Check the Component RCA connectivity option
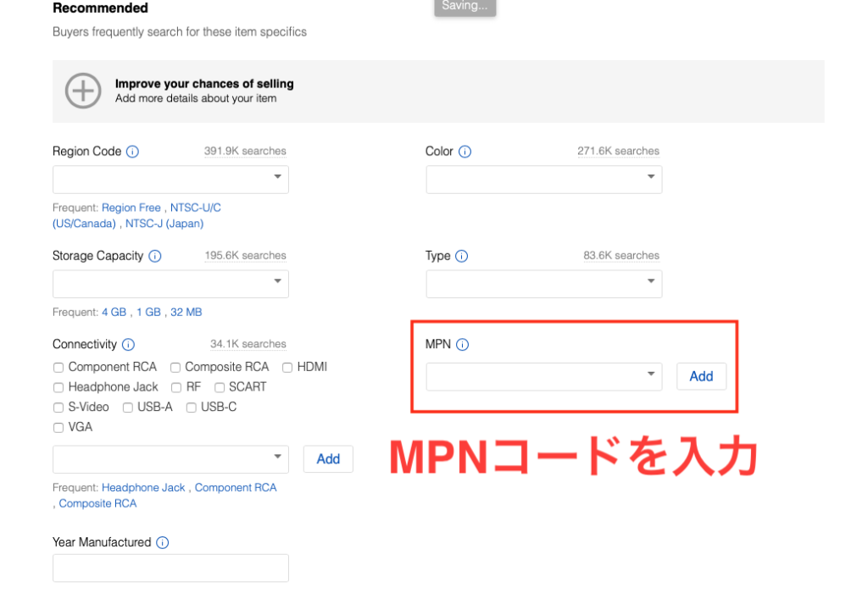This screenshot has width=868, height=599. pyautogui.click(x=58, y=367)
